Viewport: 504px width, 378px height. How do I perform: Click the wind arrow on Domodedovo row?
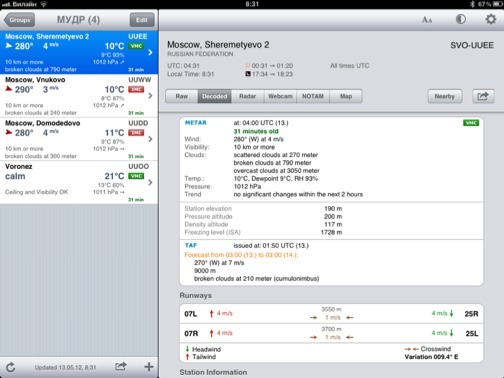point(9,132)
